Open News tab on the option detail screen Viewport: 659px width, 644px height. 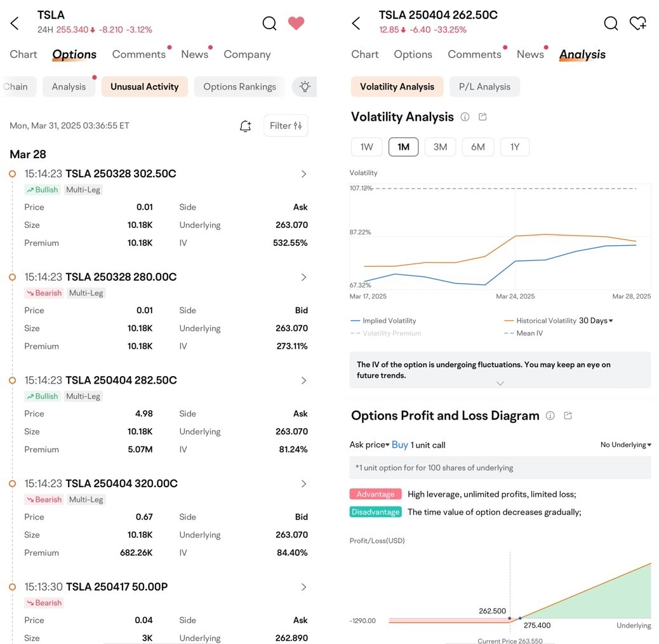coord(530,54)
